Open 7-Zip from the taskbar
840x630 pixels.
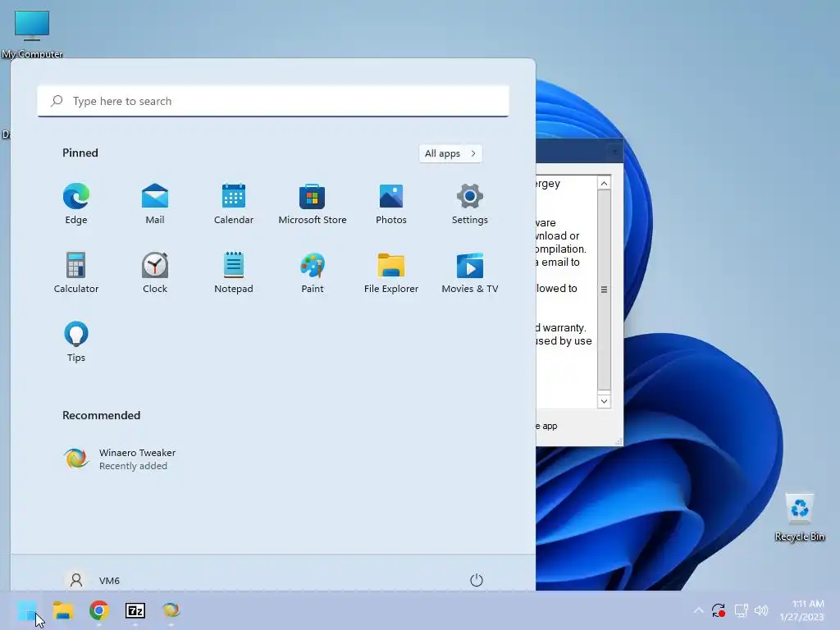coord(135,610)
